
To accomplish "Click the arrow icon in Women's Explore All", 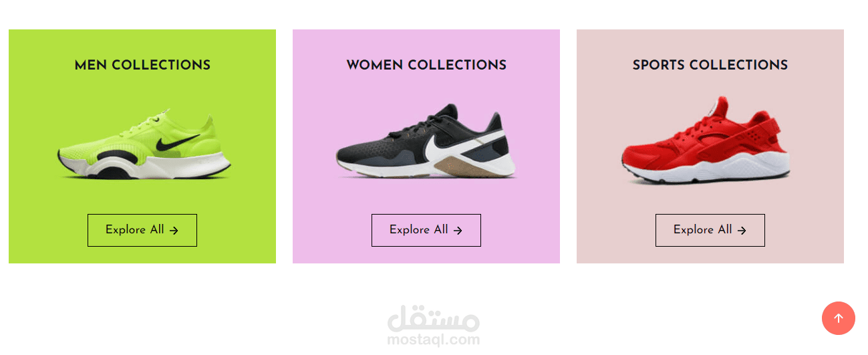I will pyautogui.click(x=458, y=231).
